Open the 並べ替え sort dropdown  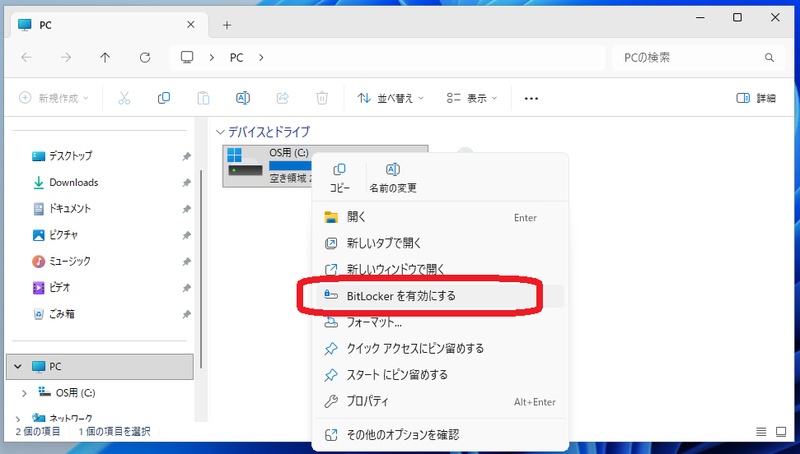click(x=390, y=98)
